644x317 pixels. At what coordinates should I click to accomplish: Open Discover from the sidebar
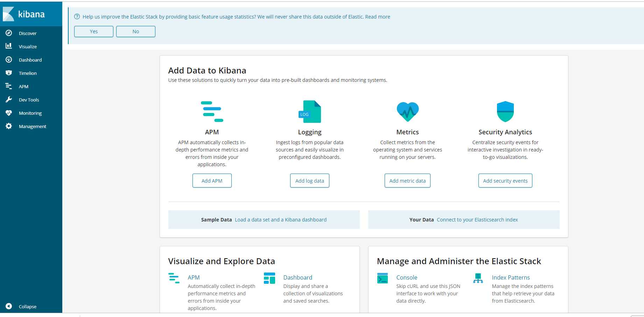(x=28, y=33)
